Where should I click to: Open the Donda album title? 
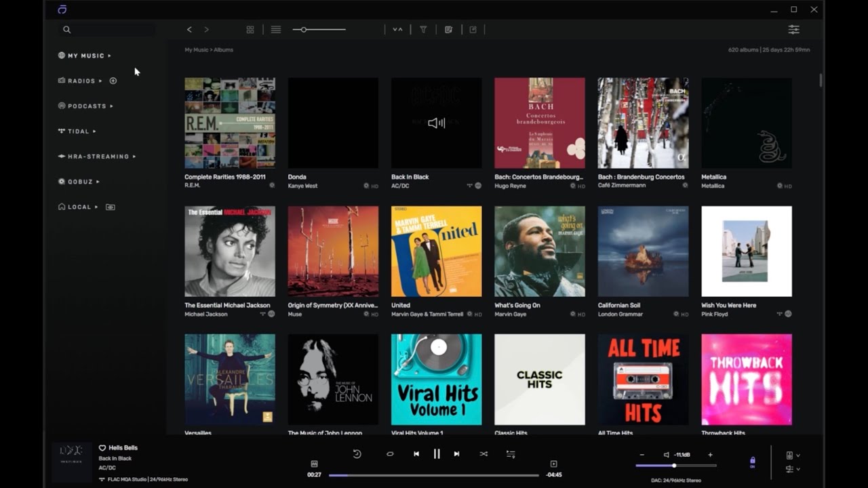pos(297,177)
